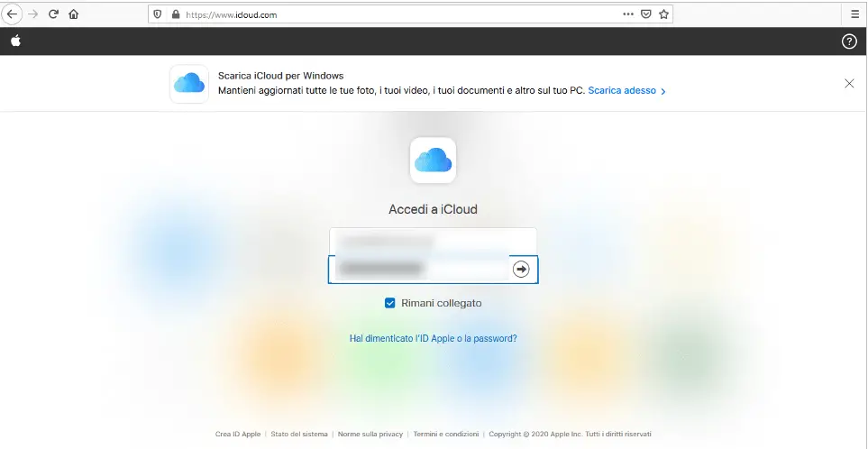Screen dimensions: 868x449
Task: Open the browser home page icon
Action: pyautogui.click(x=74, y=14)
